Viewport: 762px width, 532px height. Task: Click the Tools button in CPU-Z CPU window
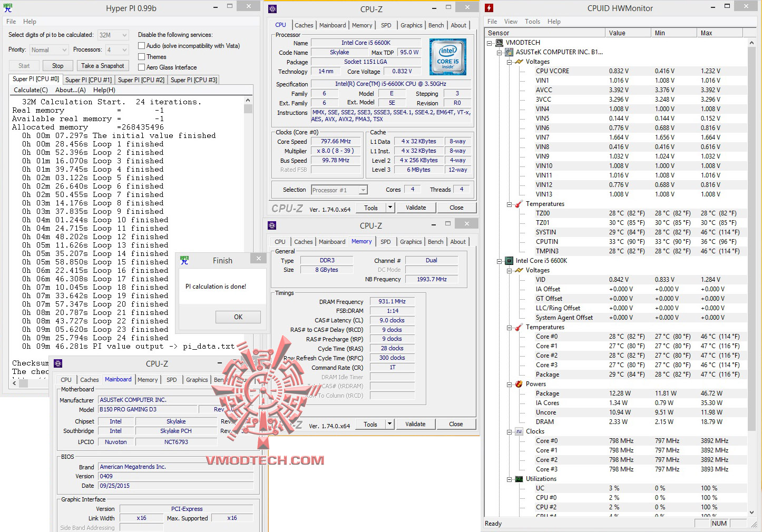371,208
